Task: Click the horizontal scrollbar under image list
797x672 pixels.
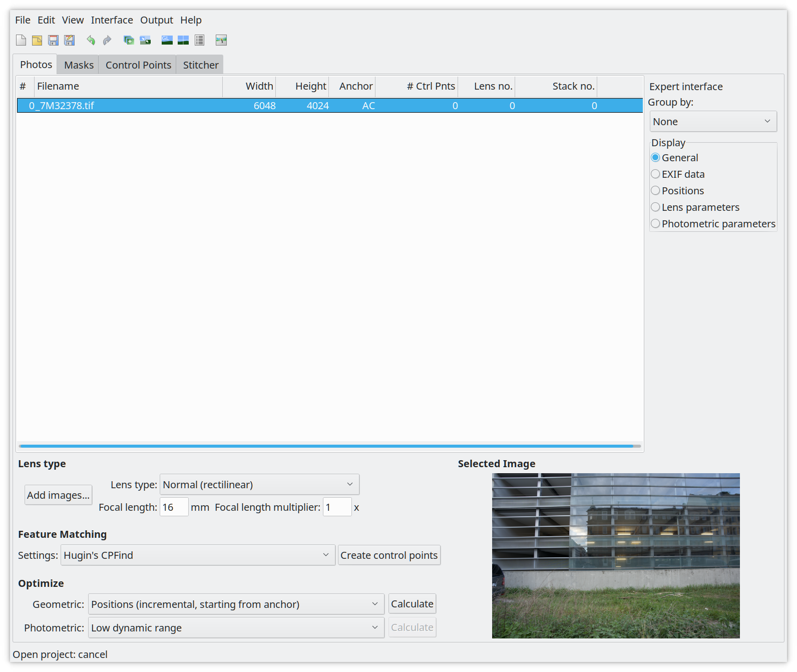Action: coord(329,446)
